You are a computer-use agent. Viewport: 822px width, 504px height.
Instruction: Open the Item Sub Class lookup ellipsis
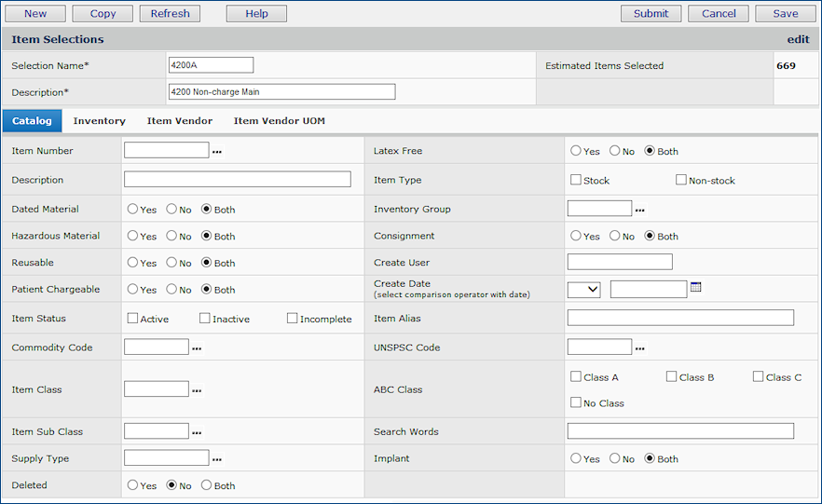[197, 432]
